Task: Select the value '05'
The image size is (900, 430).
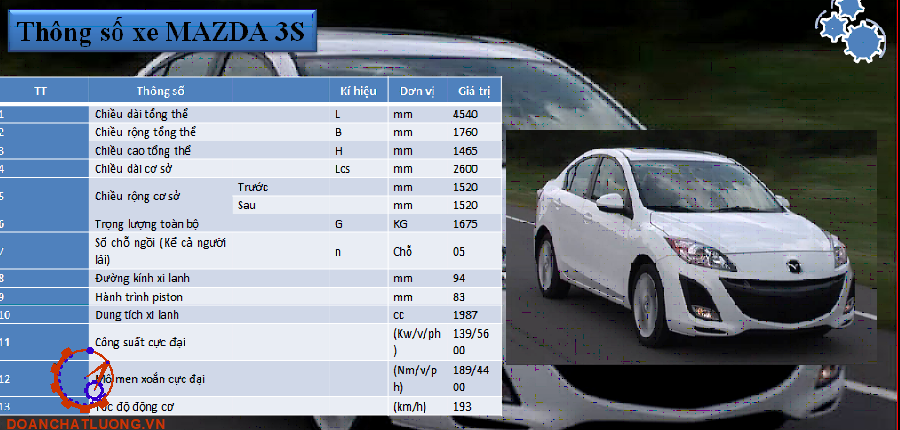Action: [459, 251]
